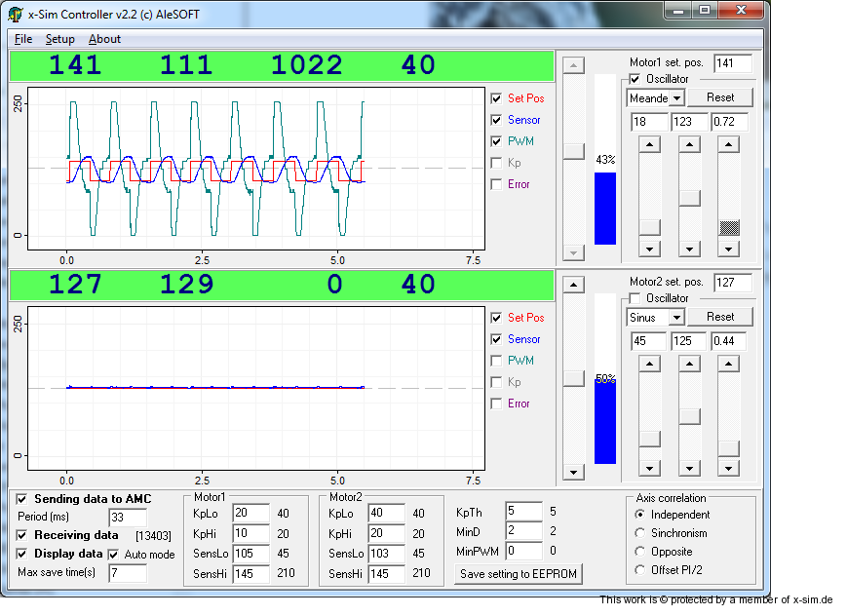The height and width of the screenshot is (616, 847).
Task: Click up arrow above Motor1 amplitude slider
Action: [649, 143]
